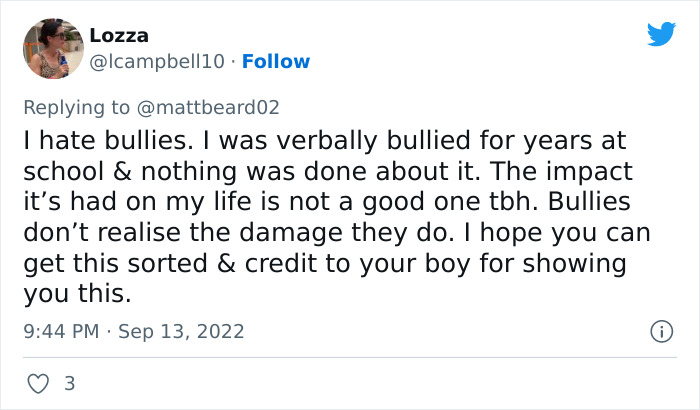Click the like count number 3
Image resolution: width=700 pixels, height=410 pixels.
69,383
